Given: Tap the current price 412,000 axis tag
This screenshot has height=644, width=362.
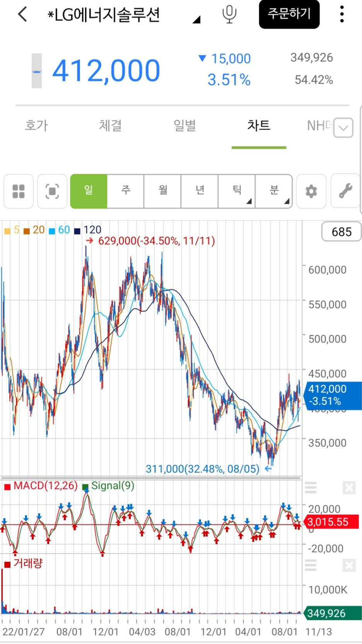Looking at the screenshot, I should (x=333, y=395).
